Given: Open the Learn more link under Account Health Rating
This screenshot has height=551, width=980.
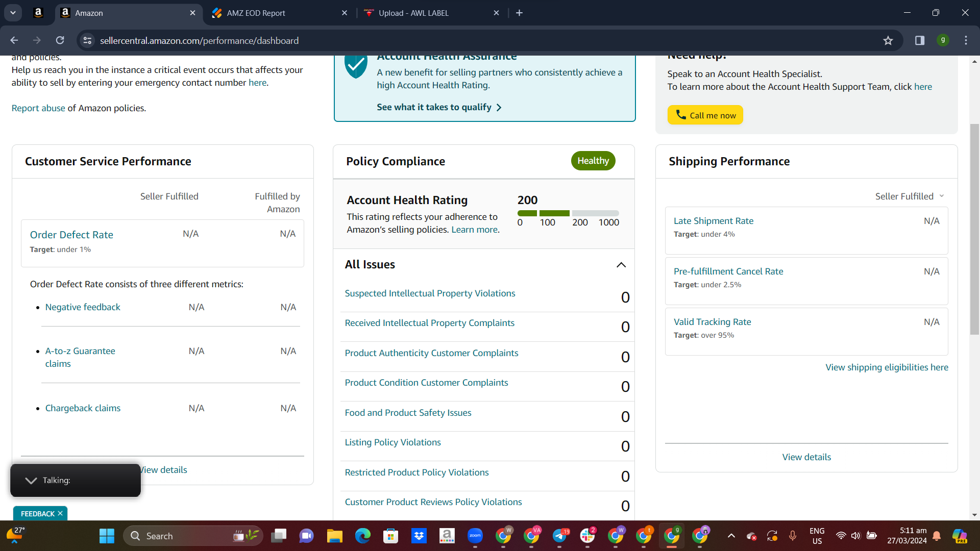Looking at the screenshot, I should click(474, 230).
